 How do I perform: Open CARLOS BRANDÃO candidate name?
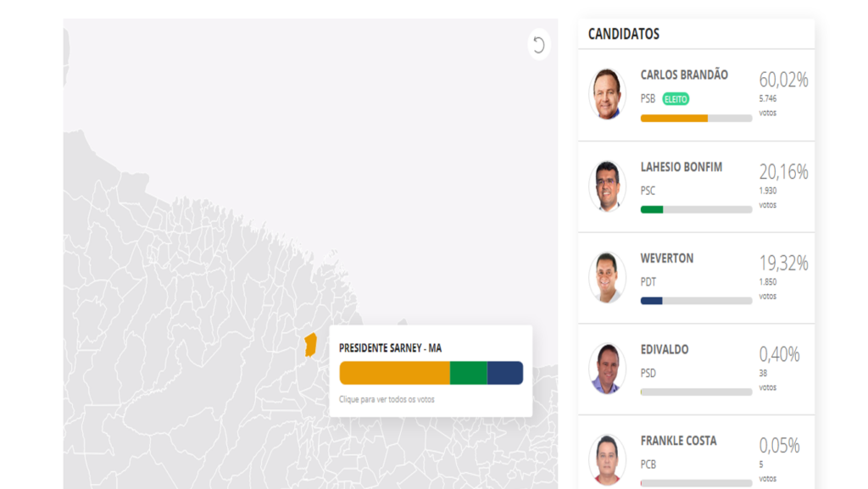pos(684,75)
